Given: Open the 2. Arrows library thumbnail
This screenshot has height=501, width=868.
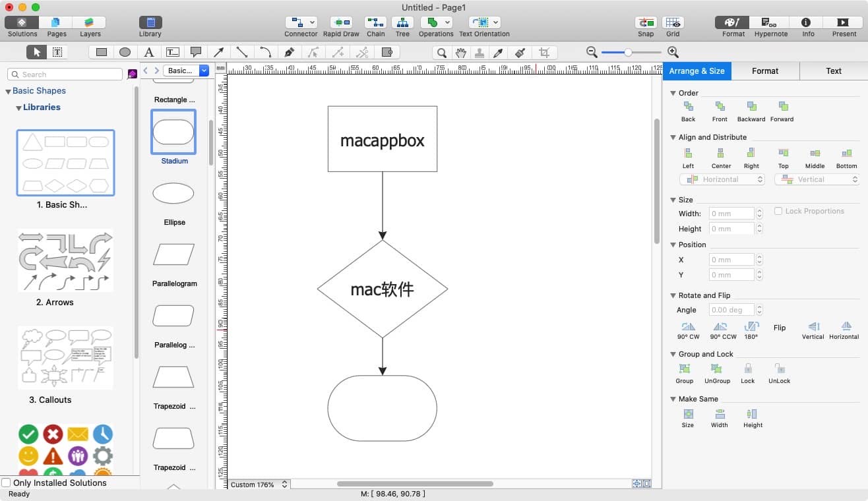Looking at the screenshot, I should click(x=65, y=260).
